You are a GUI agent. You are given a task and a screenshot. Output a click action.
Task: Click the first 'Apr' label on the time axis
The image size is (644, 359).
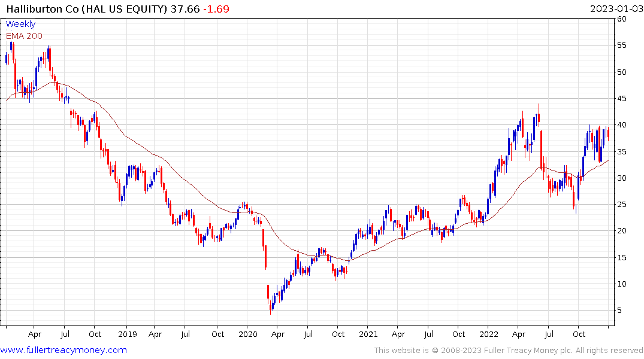tap(35, 334)
